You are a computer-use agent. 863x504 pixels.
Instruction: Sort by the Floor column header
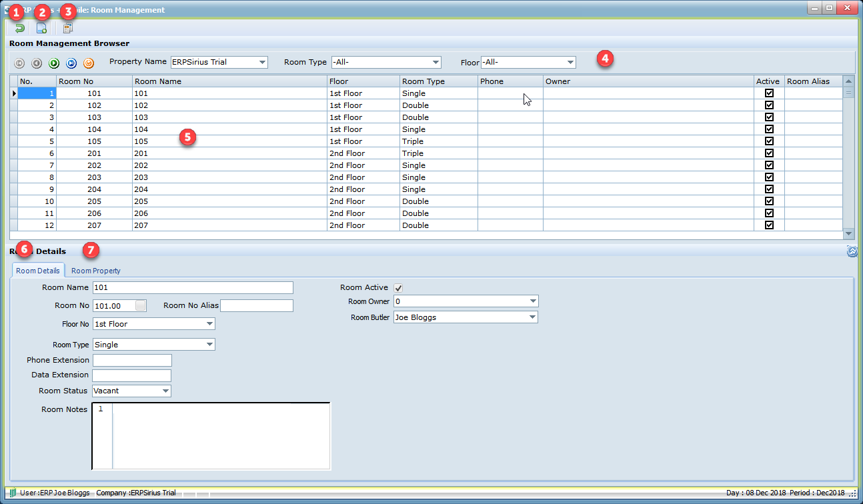pos(363,81)
